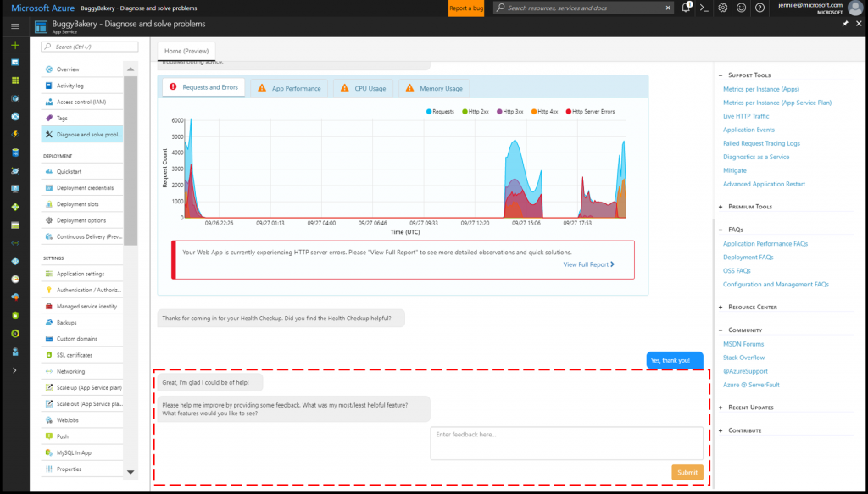
Task: Pin the blade using the pin icon
Action: 845,25
